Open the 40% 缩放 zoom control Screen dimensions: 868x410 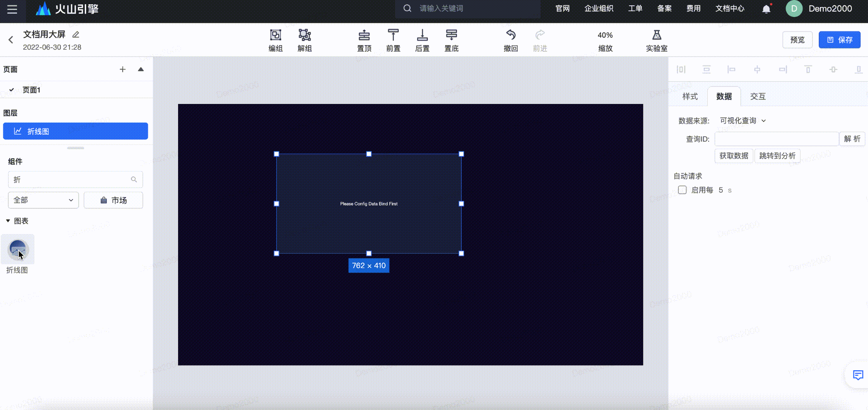(x=605, y=41)
